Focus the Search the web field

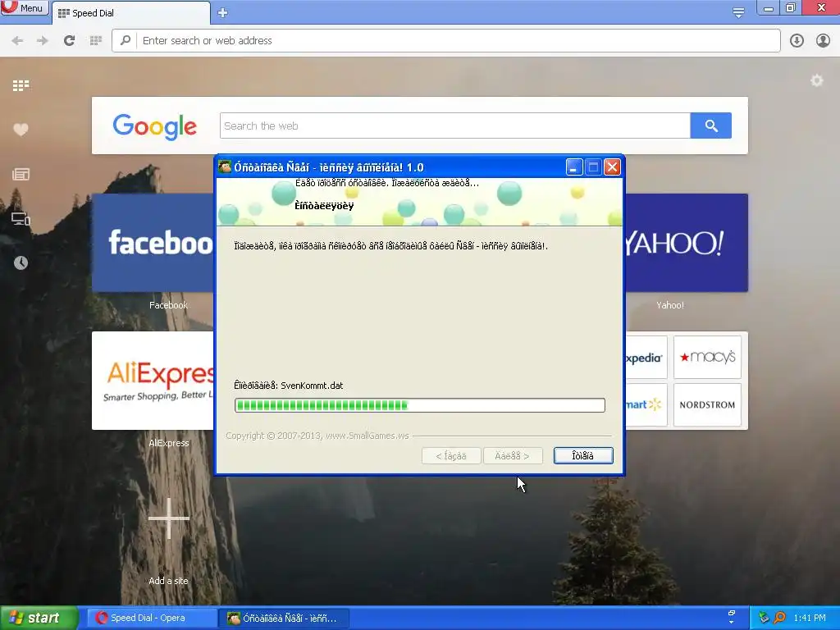454,126
